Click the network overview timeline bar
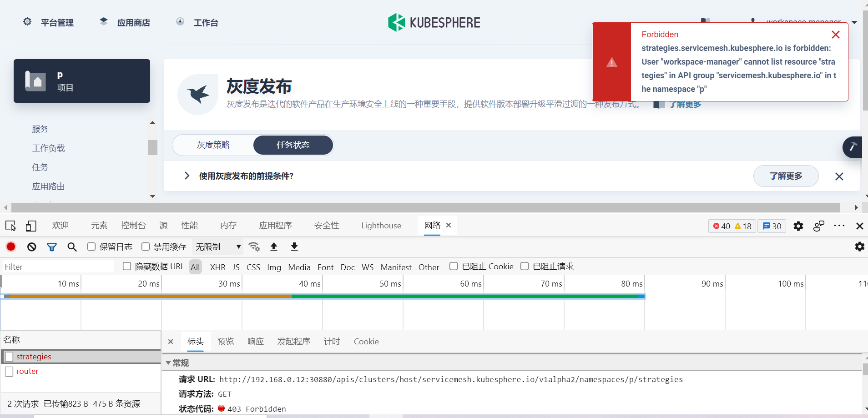Viewport: 868px width, 418px height. pyautogui.click(x=318, y=296)
